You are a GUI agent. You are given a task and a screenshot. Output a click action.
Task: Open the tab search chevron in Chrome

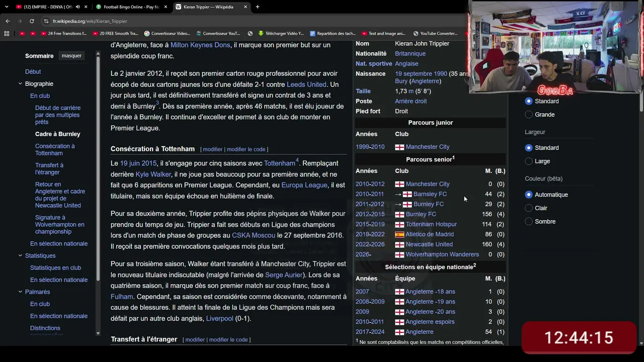[x=7, y=7]
